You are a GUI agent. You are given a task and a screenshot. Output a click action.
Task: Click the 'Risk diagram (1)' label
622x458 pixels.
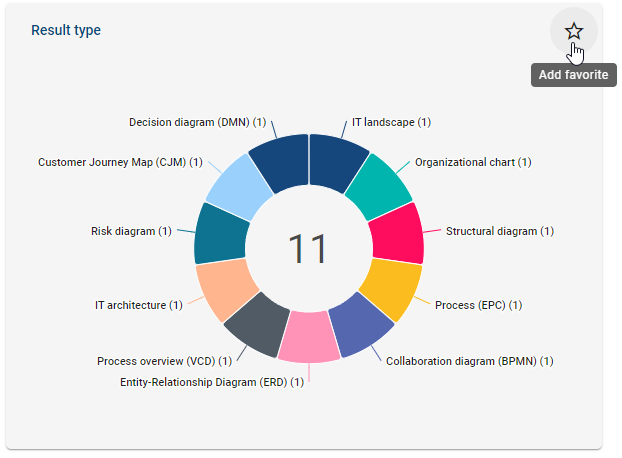[x=131, y=231]
